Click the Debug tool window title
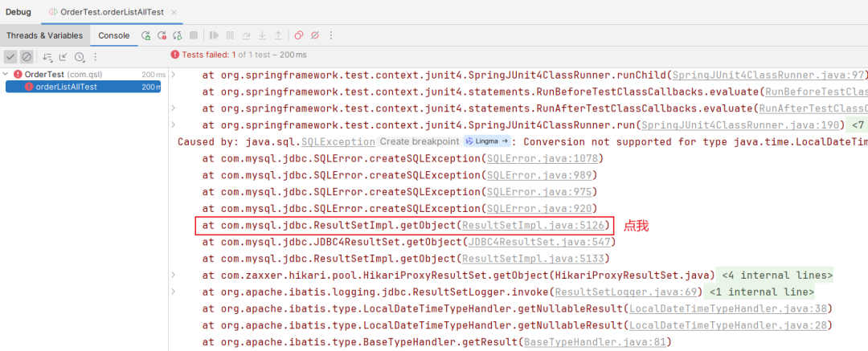Viewport: 868px width, 351px height. click(x=18, y=12)
